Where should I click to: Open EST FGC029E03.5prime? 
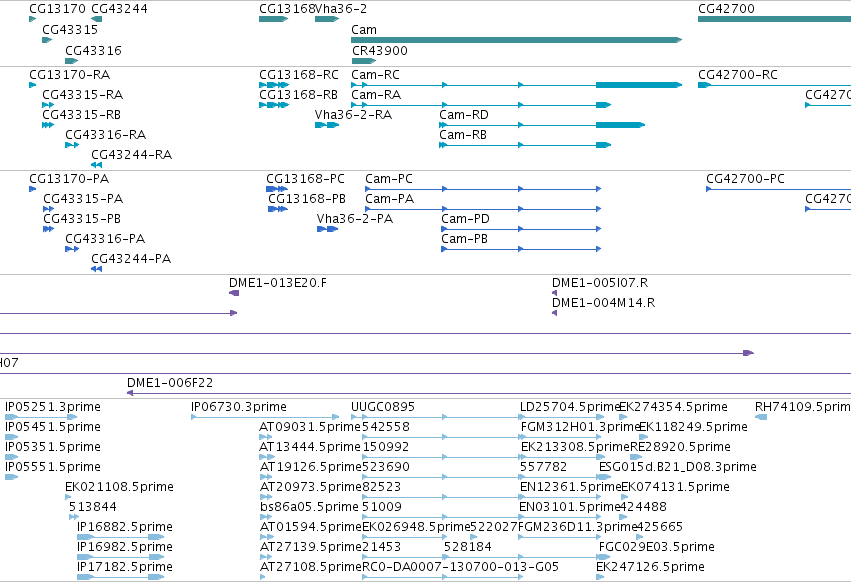(x=657, y=547)
